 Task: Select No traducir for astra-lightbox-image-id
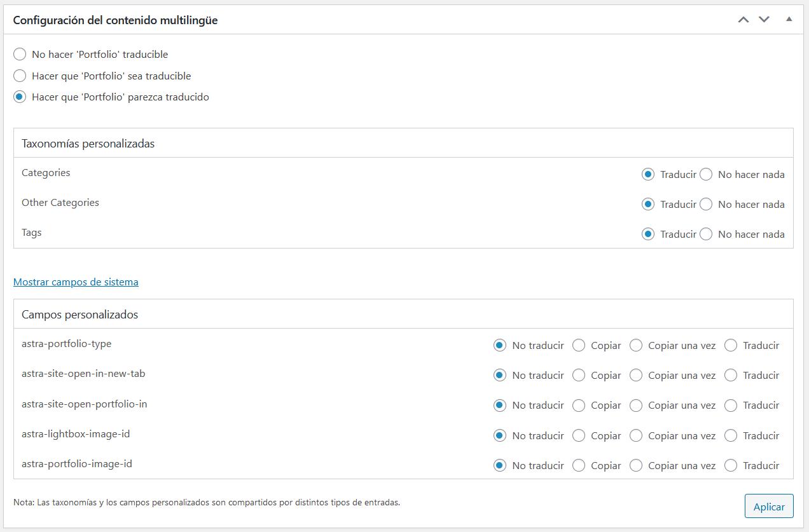point(500,435)
